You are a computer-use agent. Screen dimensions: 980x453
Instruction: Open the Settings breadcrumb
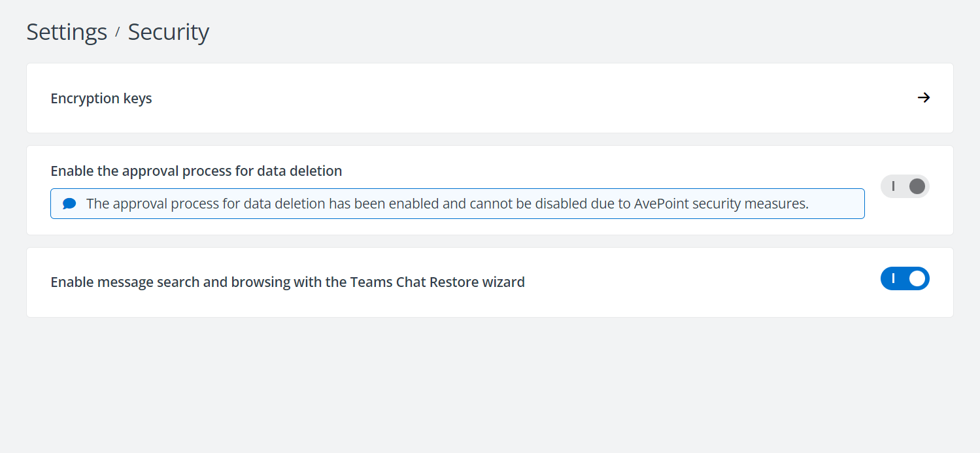67,31
